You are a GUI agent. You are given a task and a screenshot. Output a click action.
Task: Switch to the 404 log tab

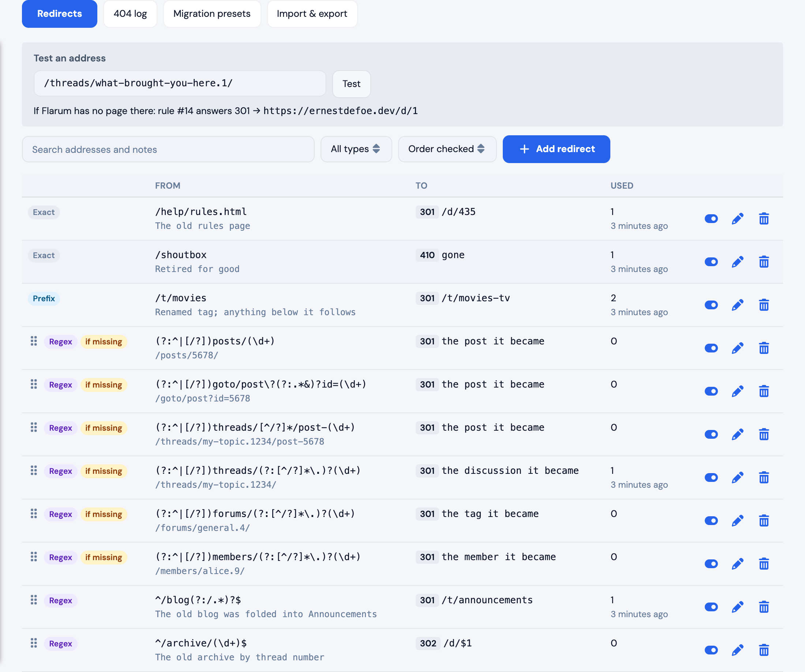click(130, 14)
